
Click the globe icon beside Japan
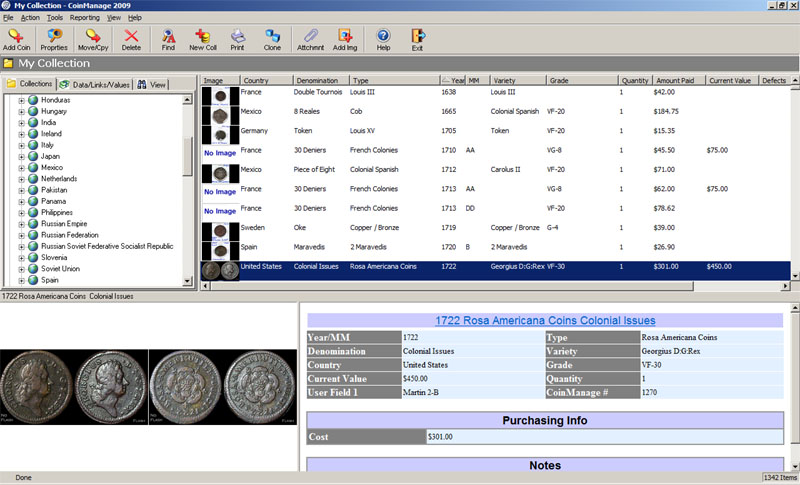pos(33,156)
